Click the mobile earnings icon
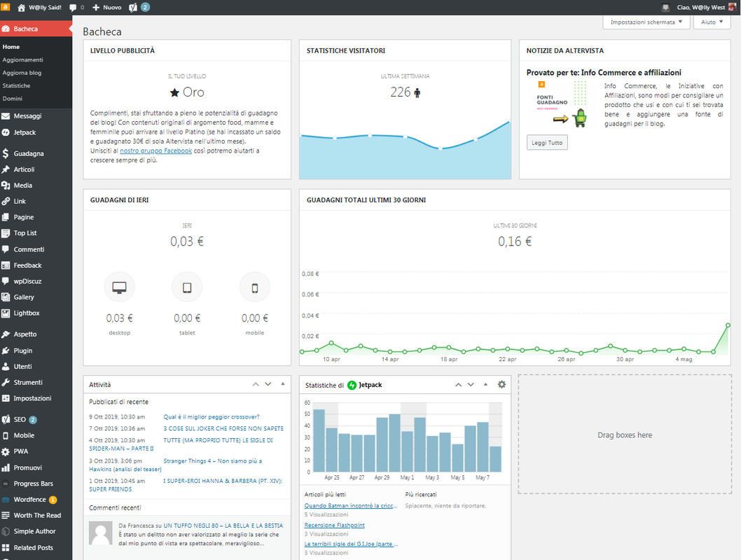741x560 pixels. coord(255,287)
